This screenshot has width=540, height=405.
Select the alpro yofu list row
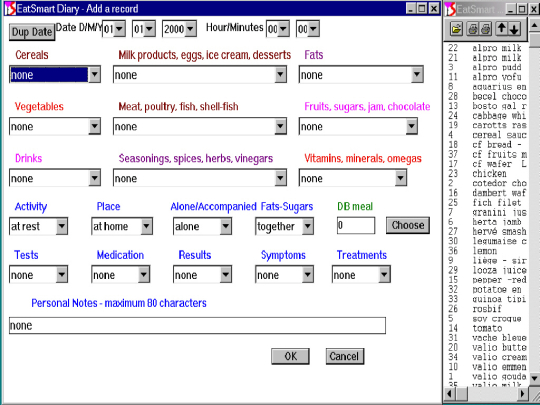pyautogui.click(x=486, y=77)
